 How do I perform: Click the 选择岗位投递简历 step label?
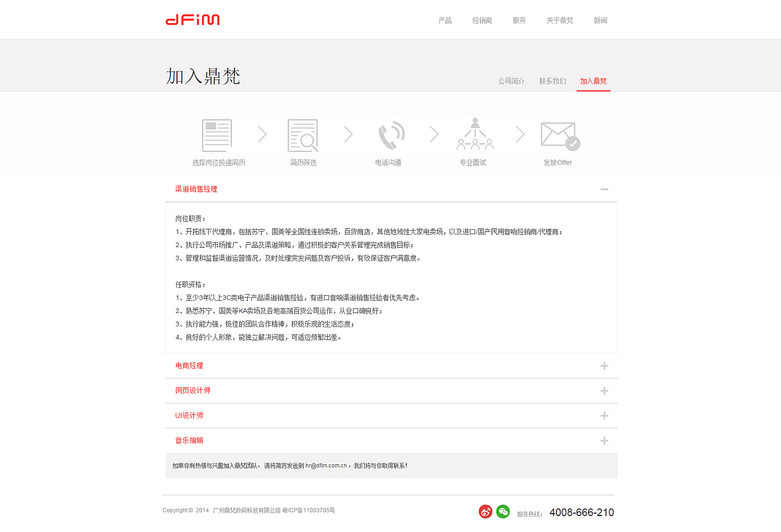coord(218,163)
